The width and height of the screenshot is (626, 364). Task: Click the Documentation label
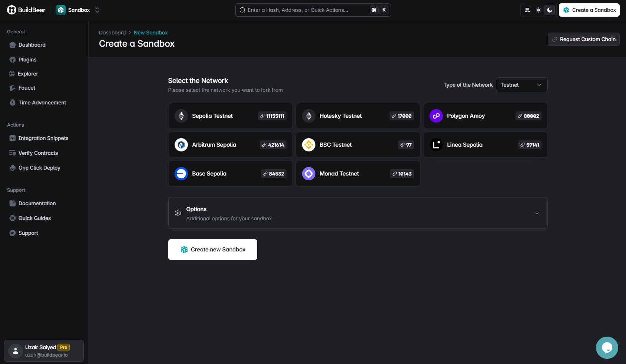click(x=37, y=203)
